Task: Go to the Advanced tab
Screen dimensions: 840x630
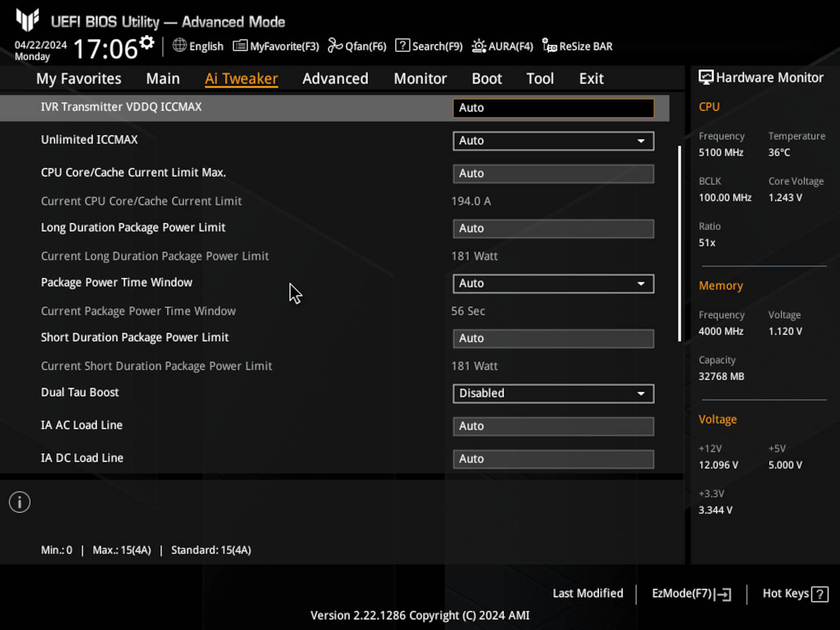Action: [335, 79]
